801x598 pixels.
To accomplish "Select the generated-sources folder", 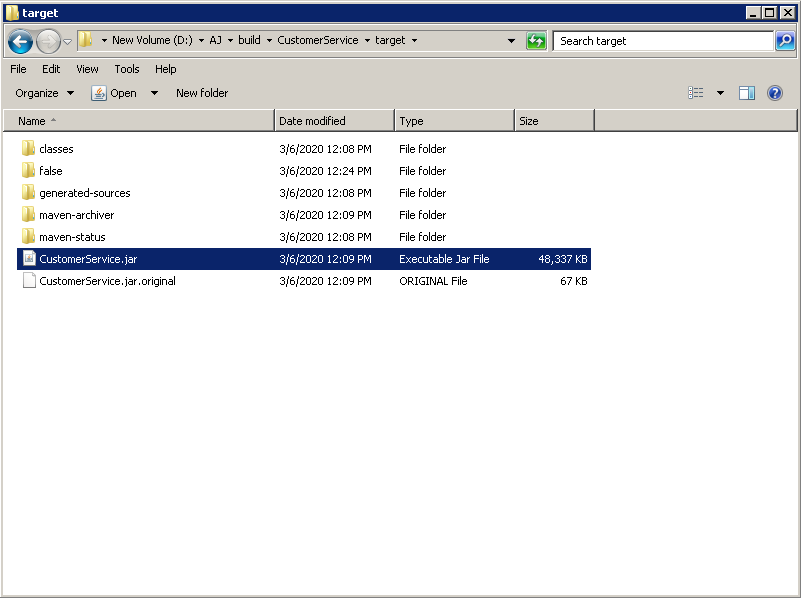I will 84,193.
